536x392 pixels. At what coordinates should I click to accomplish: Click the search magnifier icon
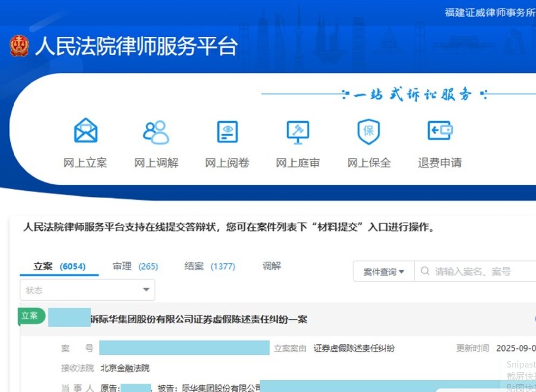pyautogui.click(x=425, y=271)
